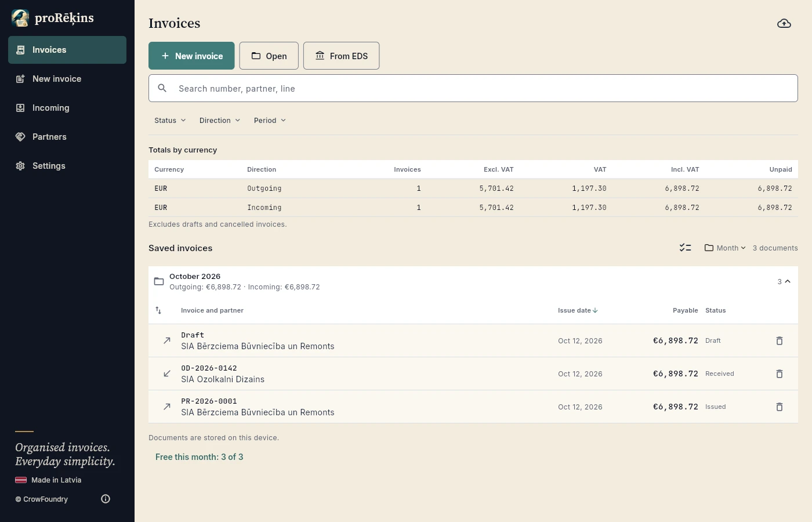Click the October 2026 group title
The image size is (812, 522).
pyautogui.click(x=195, y=276)
